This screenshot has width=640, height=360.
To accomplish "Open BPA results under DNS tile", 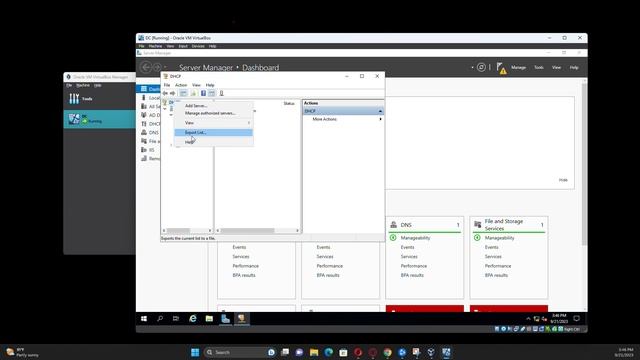I will 412,275.
